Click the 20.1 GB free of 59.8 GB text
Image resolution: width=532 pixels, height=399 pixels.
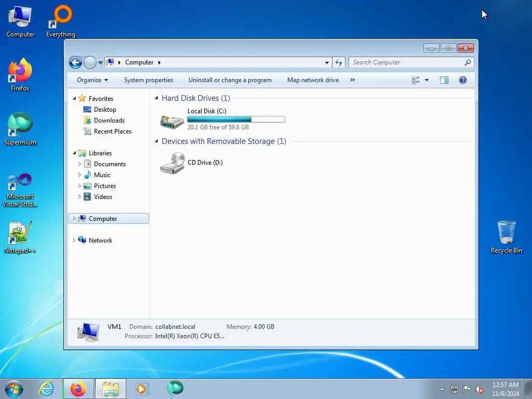218,127
